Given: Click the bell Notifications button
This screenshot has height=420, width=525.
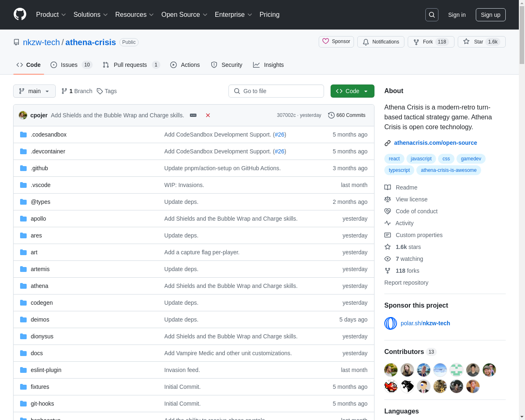Looking at the screenshot, I should pyautogui.click(x=381, y=42).
